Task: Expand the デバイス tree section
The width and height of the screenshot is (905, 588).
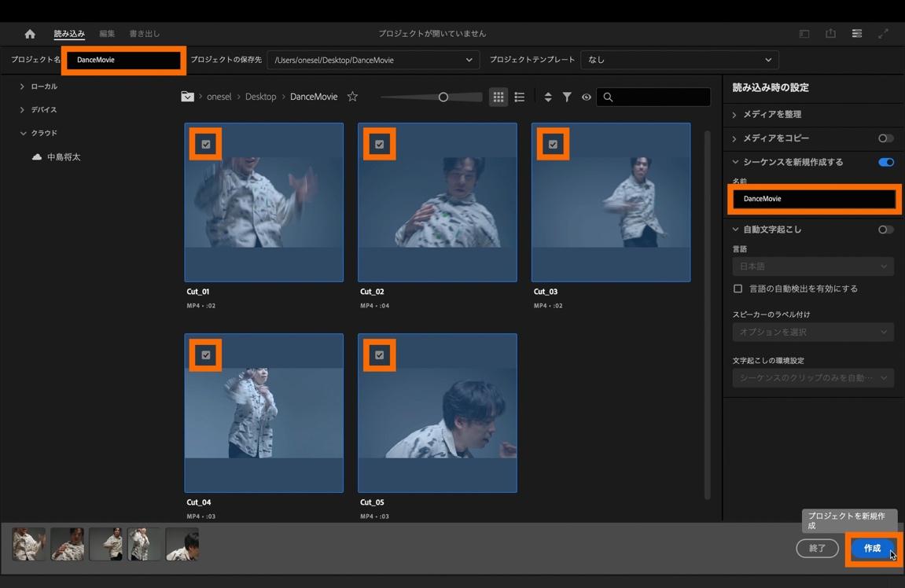Action: 22,109
